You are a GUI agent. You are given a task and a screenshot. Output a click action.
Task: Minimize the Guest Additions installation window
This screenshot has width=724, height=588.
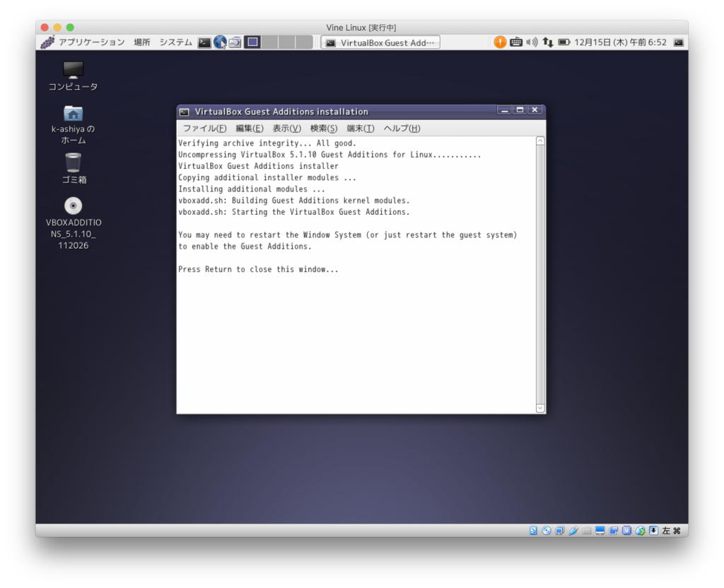tap(504, 110)
